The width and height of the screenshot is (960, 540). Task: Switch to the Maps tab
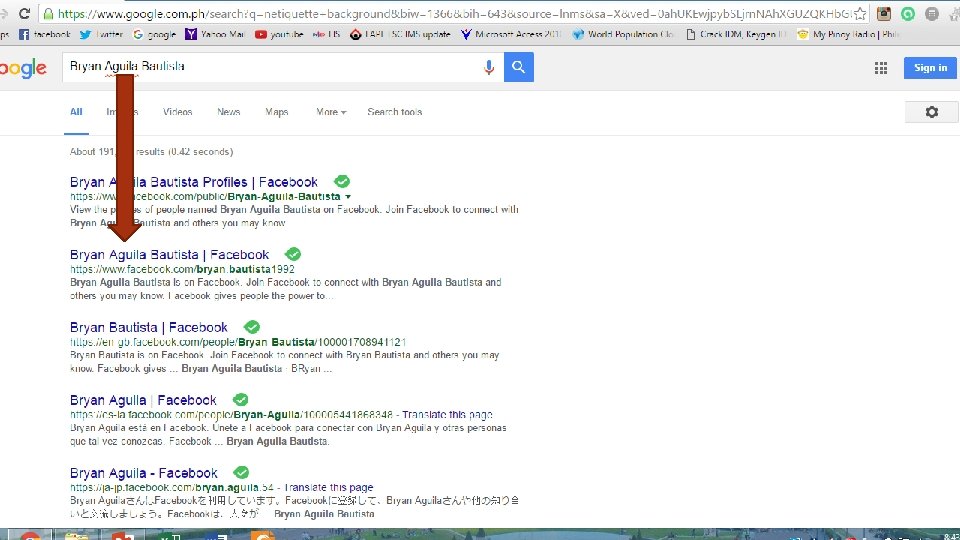click(277, 112)
